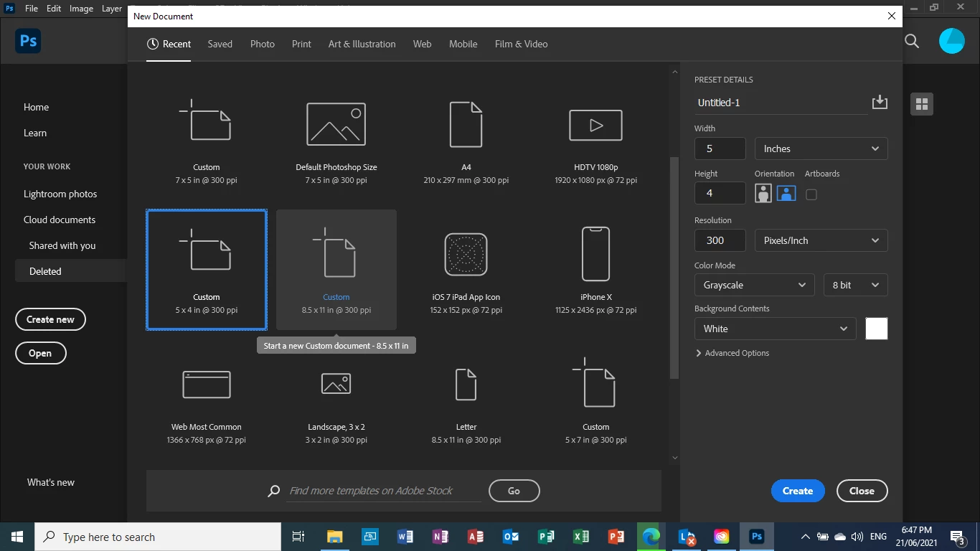Image resolution: width=980 pixels, height=551 pixels.
Task: Switch to the Recent tab
Action: pos(169,44)
